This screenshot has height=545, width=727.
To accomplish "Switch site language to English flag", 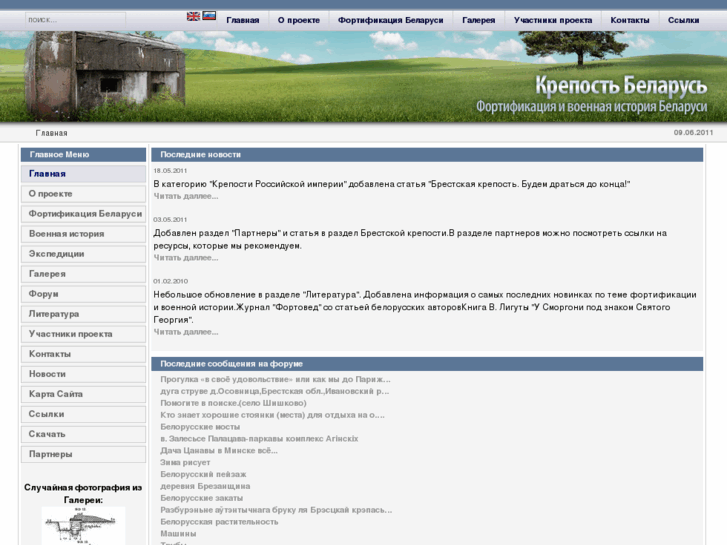I will coord(193,16).
